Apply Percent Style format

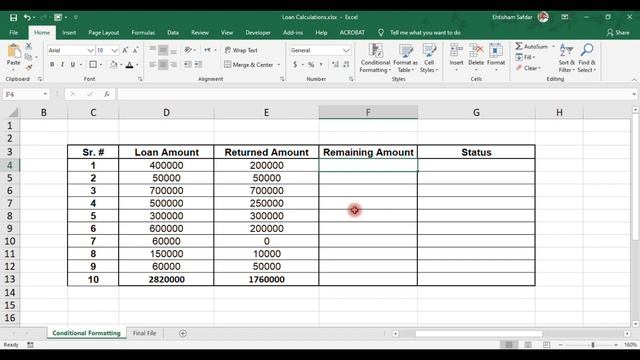click(311, 64)
